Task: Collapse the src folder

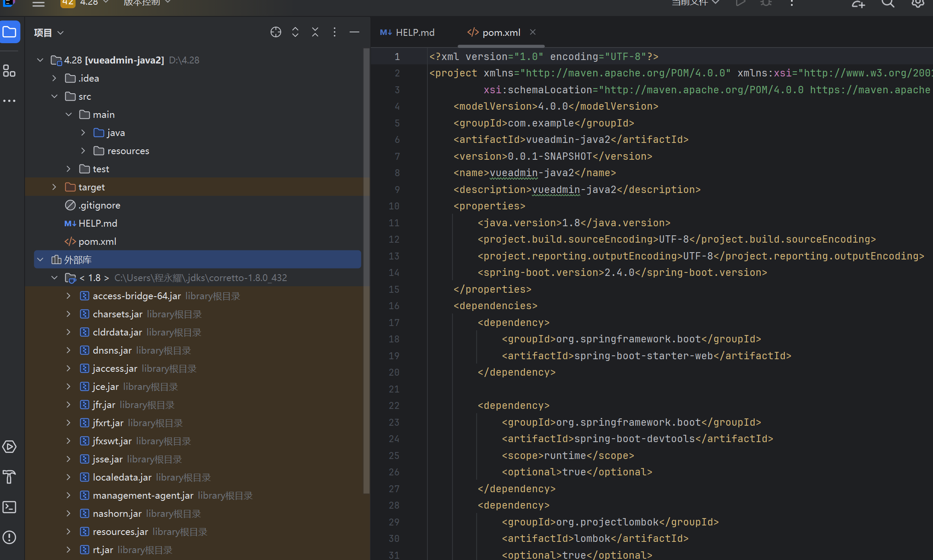Action: [54, 96]
